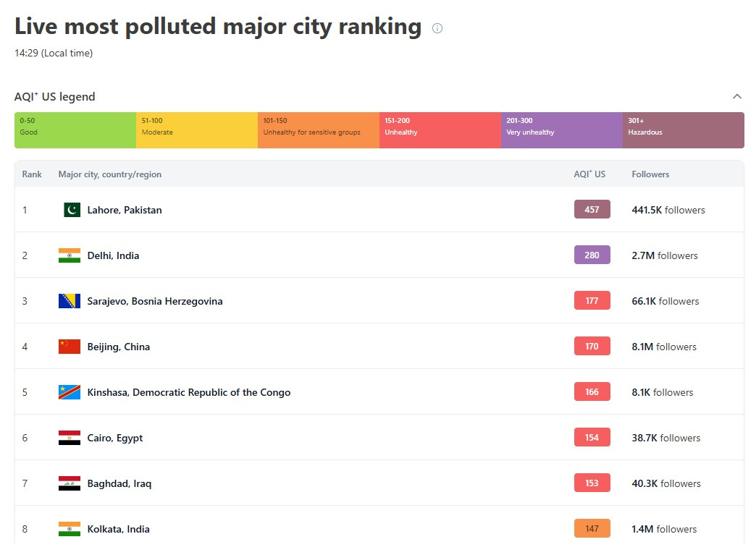Click the info icon beside the ranking title
Viewport: 756px width, 555px height.
point(437,28)
